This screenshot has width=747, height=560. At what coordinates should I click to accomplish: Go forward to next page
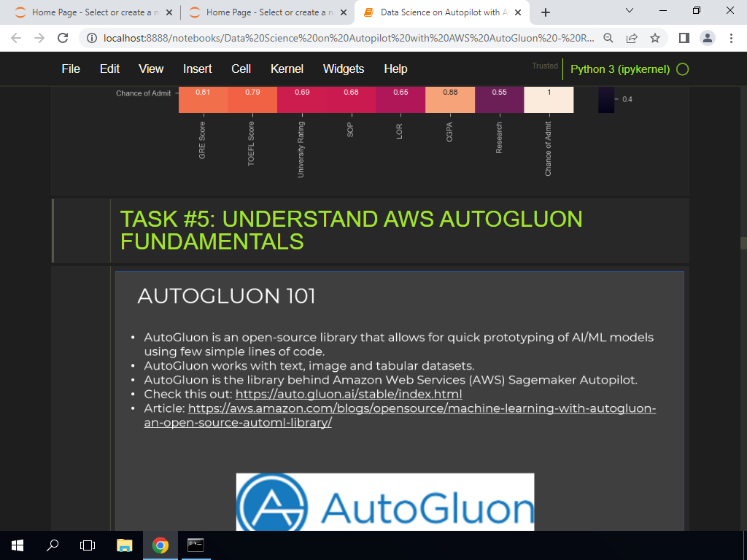pos(39,38)
